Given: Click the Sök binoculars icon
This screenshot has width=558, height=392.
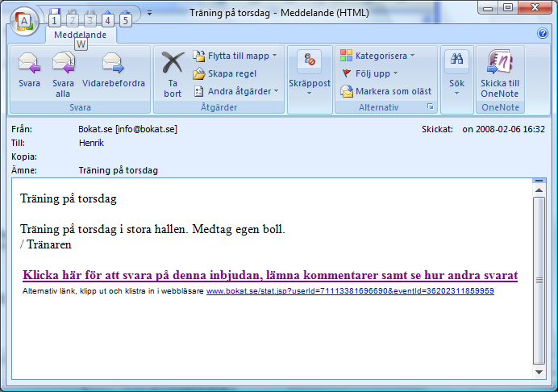Looking at the screenshot, I should (456, 59).
